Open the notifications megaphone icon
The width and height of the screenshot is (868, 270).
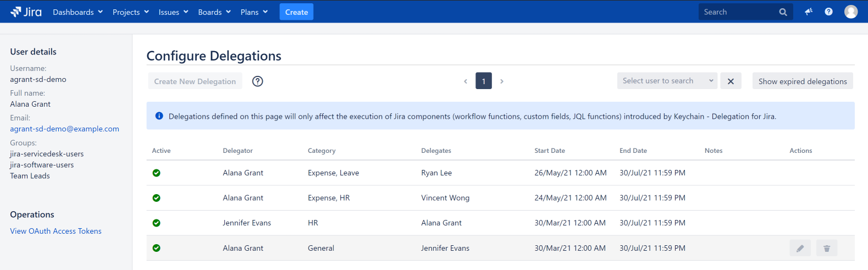pyautogui.click(x=808, y=12)
